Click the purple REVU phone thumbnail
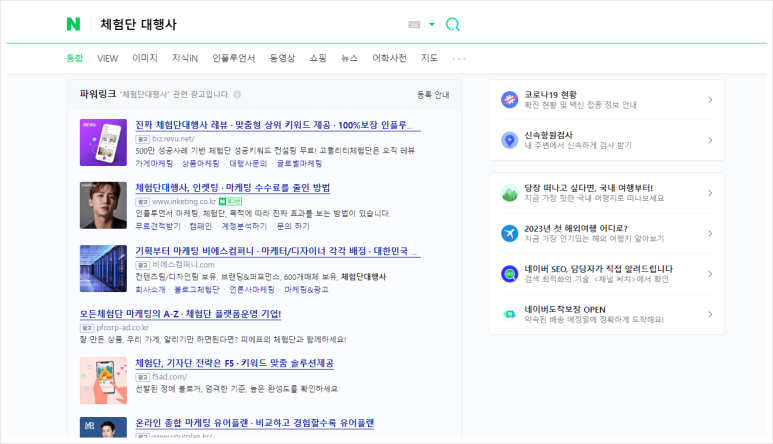773x444 pixels. coord(103,142)
